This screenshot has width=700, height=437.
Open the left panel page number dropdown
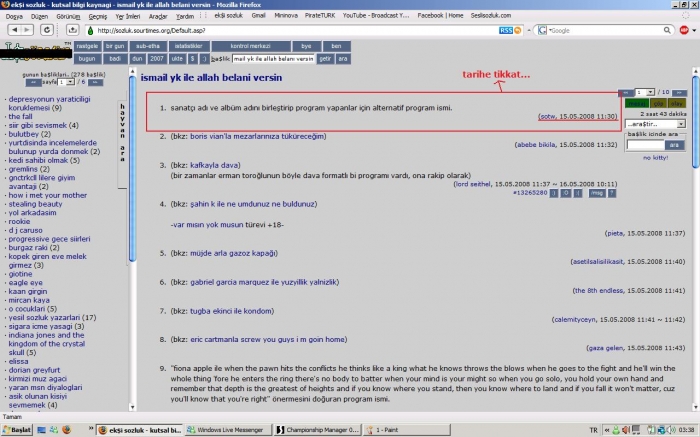point(70,82)
